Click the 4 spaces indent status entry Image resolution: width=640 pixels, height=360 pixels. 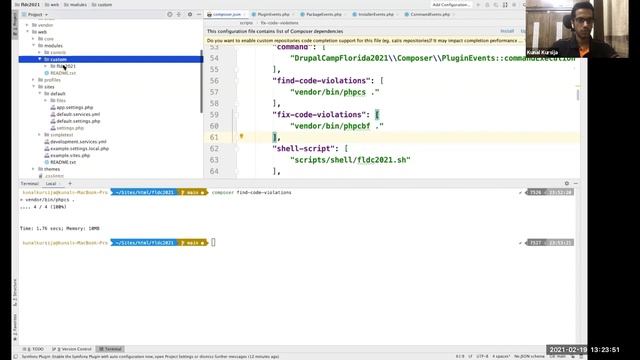pyautogui.click(x=500, y=356)
